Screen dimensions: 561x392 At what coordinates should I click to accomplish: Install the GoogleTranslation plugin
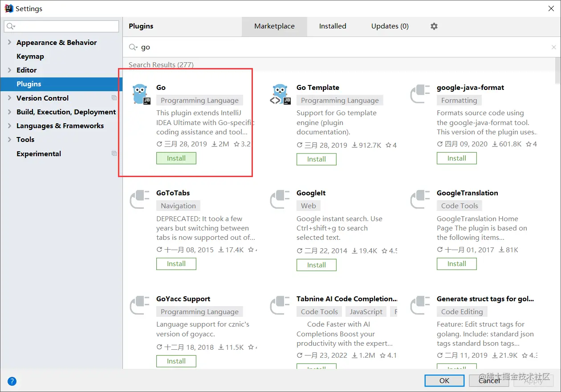click(x=457, y=264)
